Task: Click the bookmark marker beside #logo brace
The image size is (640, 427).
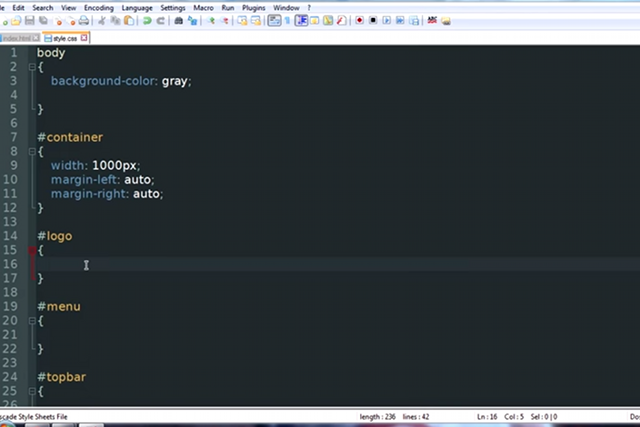Action: (x=32, y=250)
